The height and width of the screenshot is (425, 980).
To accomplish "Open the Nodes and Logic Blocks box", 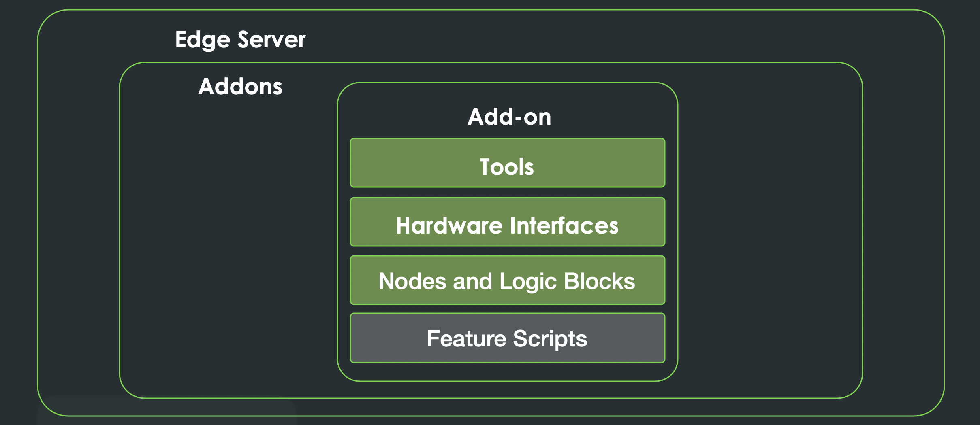I will [507, 280].
